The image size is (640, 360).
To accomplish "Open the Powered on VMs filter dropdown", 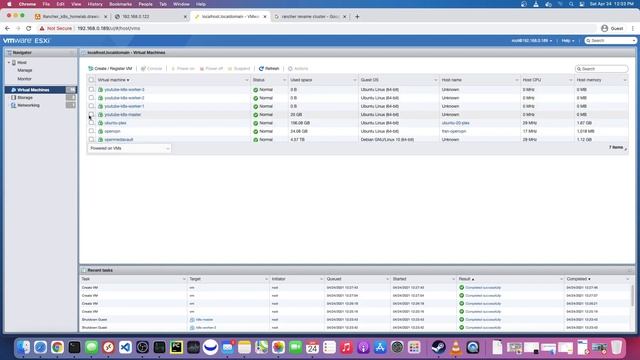I will pos(129,149).
